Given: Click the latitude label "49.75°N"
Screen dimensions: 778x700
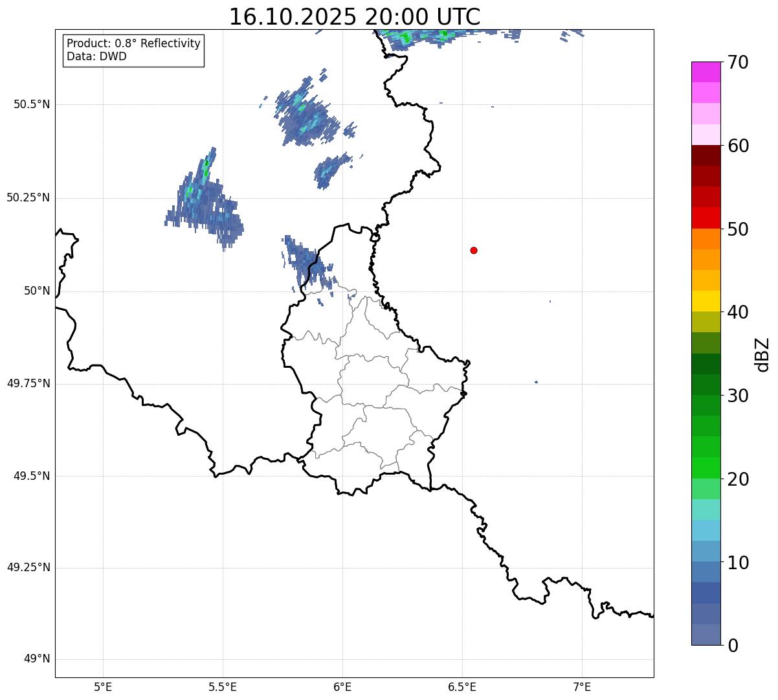Looking at the screenshot, I should click(x=28, y=383).
